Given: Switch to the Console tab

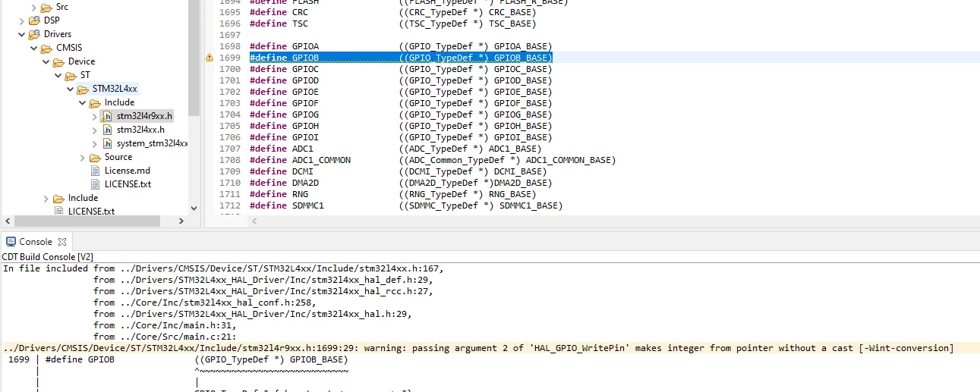Looking at the screenshot, I should 36,242.
